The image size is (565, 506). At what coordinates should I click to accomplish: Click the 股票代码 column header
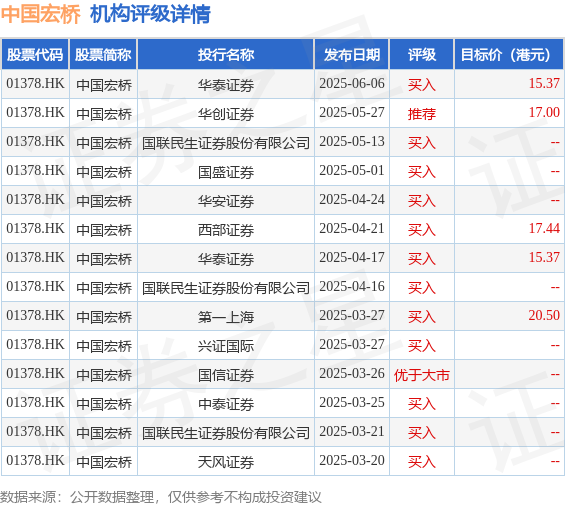pos(35,54)
